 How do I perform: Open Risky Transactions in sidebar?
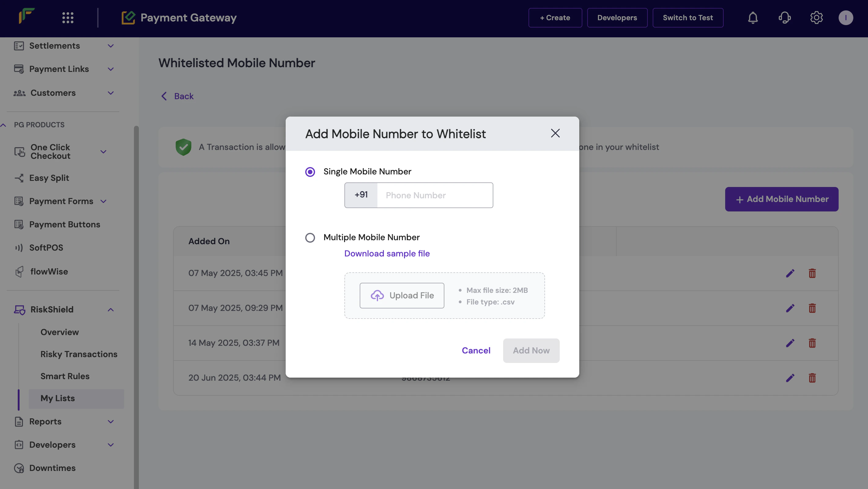point(79,354)
